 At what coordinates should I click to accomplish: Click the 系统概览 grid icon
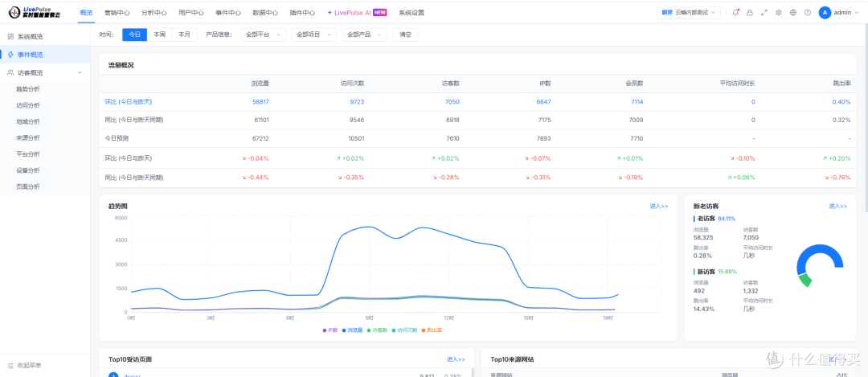10,36
